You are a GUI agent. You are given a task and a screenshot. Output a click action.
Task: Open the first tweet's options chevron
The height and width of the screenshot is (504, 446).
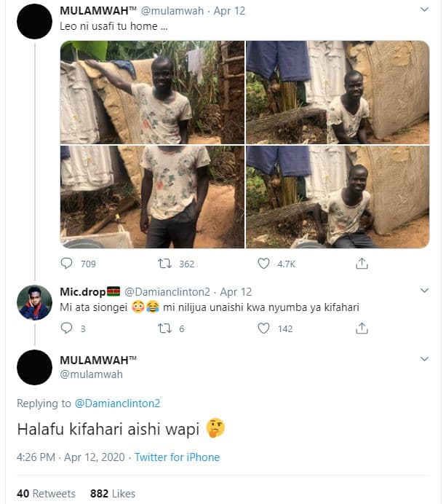(425, 10)
